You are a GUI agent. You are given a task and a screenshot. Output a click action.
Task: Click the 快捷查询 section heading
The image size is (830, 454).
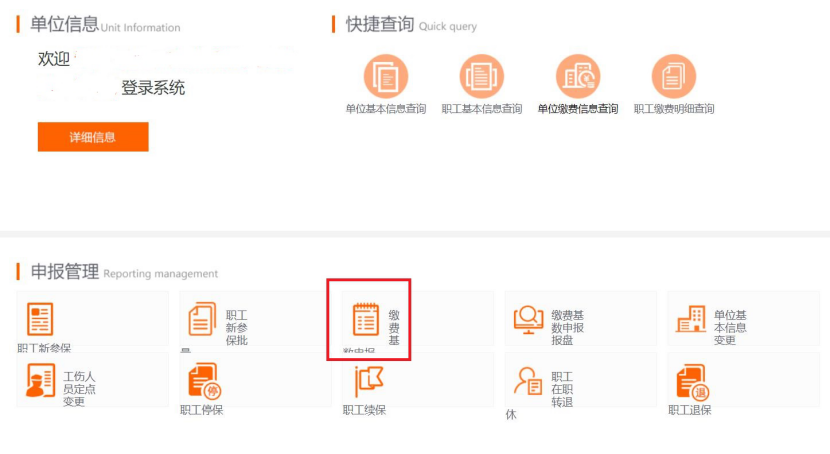[380, 24]
